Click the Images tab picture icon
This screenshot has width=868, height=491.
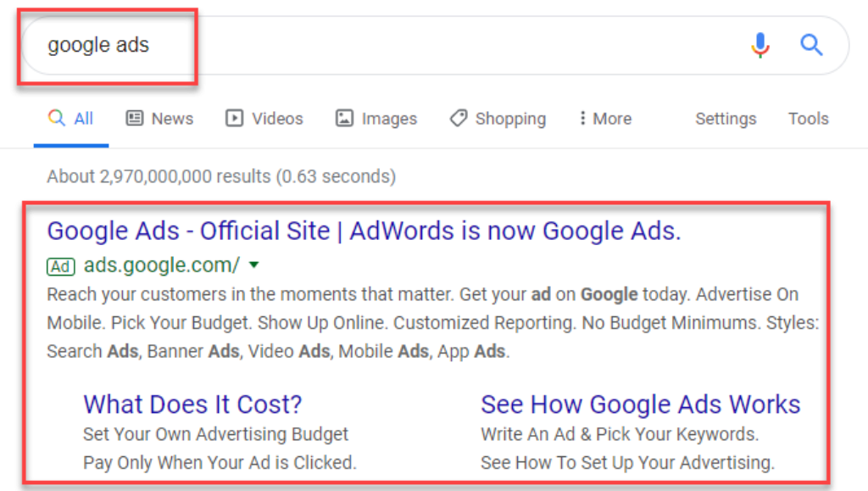coord(344,119)
